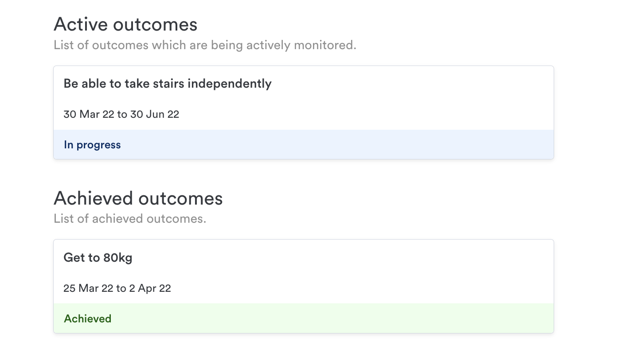Click the "List of achieved outcomes." subtitle
Screen dimensions: 633x364
(x=130, y=219)
